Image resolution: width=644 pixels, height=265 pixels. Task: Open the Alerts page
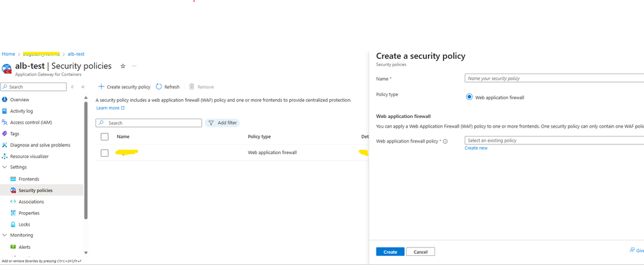tap(24, 248)
